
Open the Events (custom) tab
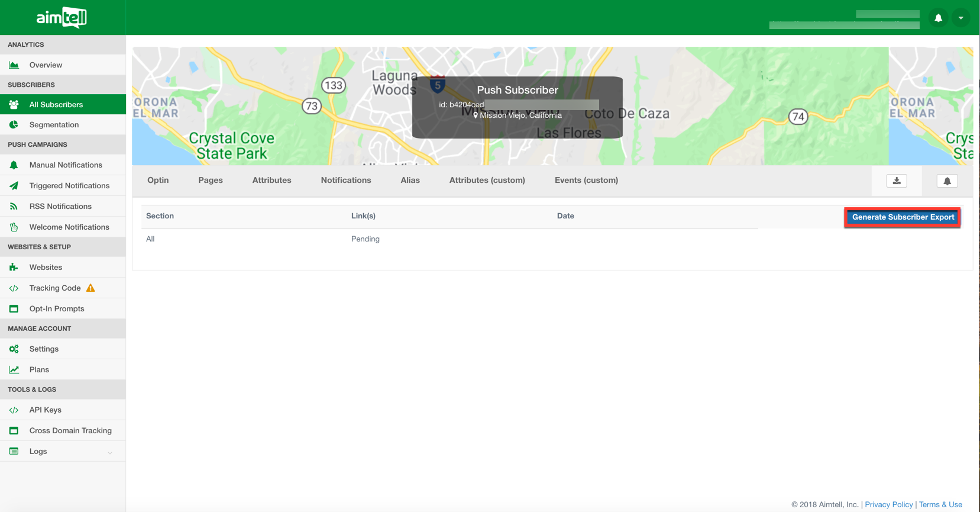(x=586, y=181)
